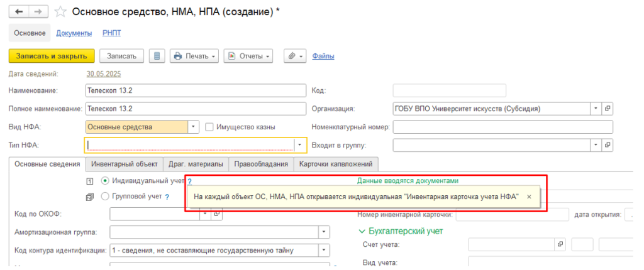
Task: Click the Вид учета input field
Action: tap(550, 262)
